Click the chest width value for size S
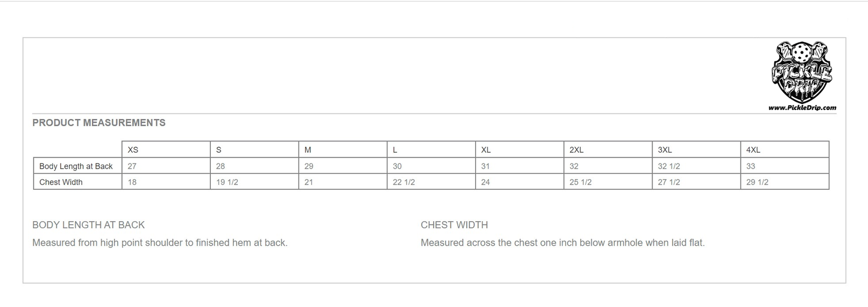The height and width of the screenshot is (307, 868). (227, 182)
